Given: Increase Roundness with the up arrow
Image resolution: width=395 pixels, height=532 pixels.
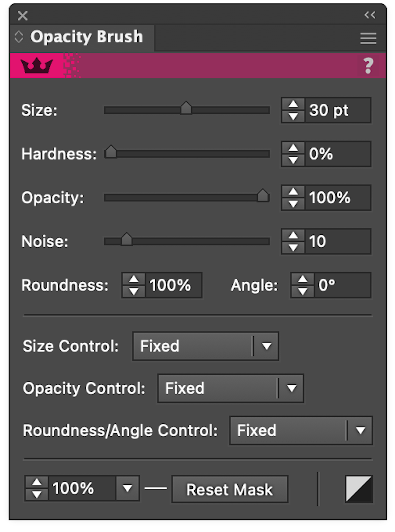Looking at the screenshot, I should point(134,279).
